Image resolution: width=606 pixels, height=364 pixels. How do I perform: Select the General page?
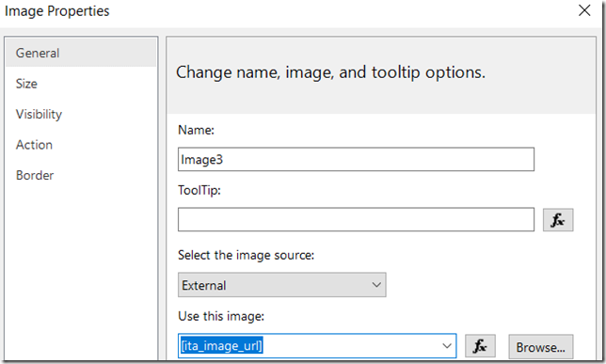click(x=81, y=53)
